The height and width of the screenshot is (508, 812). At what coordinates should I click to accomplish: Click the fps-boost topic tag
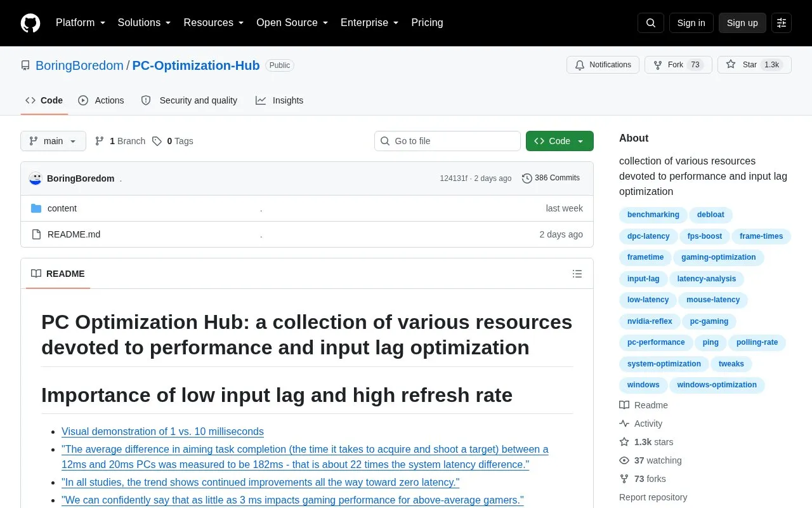[x=705, y=236]
